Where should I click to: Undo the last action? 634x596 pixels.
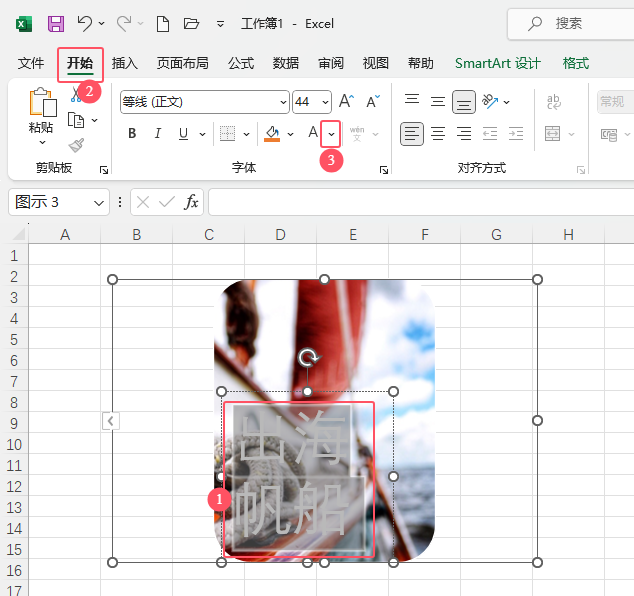click(85, 23)
